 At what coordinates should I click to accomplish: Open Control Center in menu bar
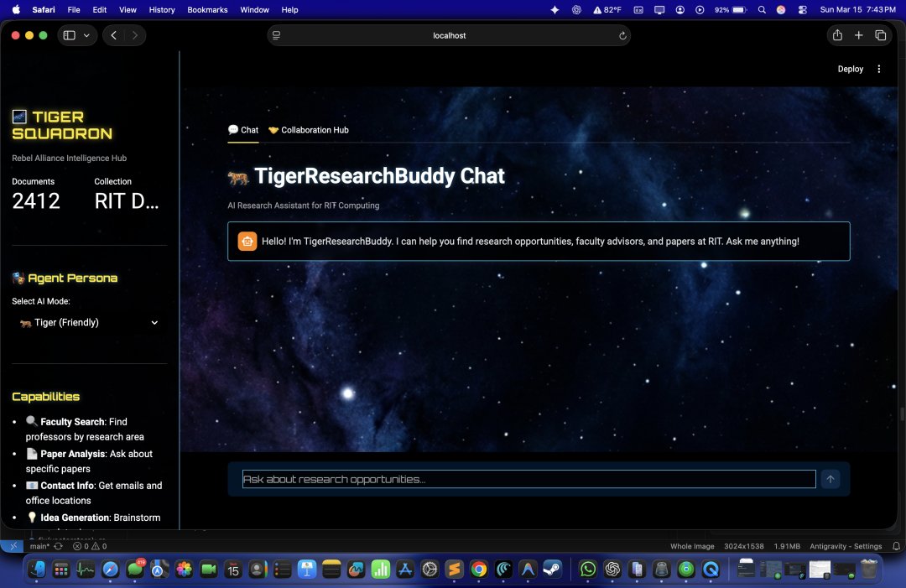(x=803, y=10)
